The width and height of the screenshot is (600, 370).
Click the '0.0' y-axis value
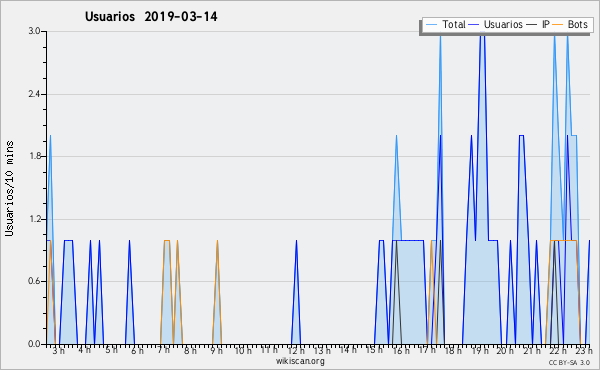click(x=34, y=344)
